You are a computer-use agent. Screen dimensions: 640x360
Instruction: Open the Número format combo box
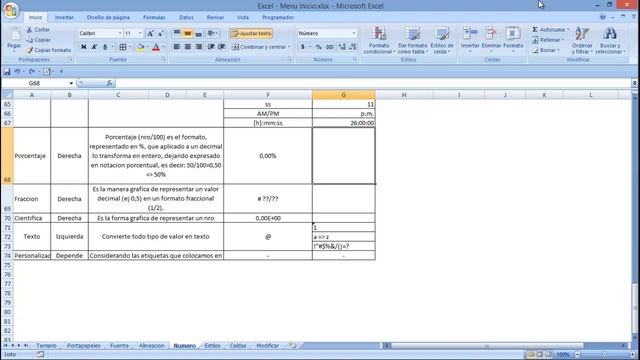point(327,33)
